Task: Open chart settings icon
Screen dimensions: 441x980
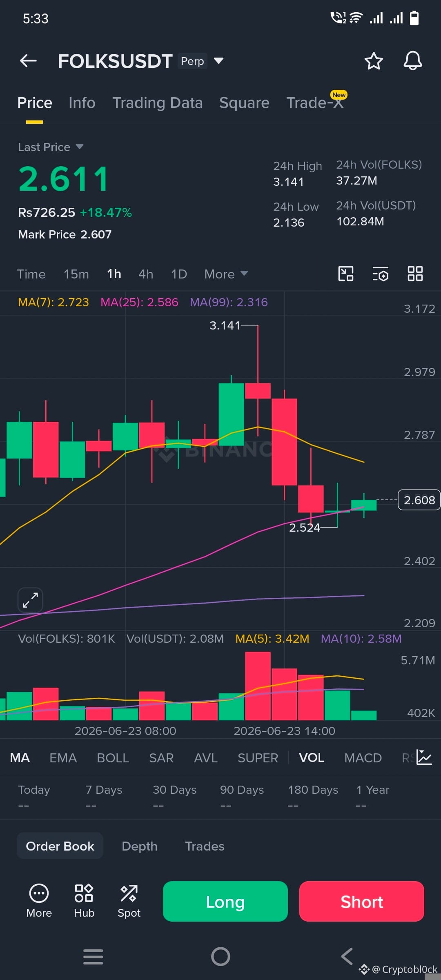Action: 381,274
